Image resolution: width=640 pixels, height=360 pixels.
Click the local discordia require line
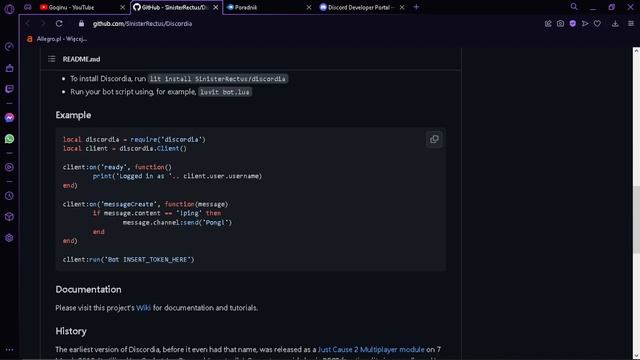pos(134,140)
